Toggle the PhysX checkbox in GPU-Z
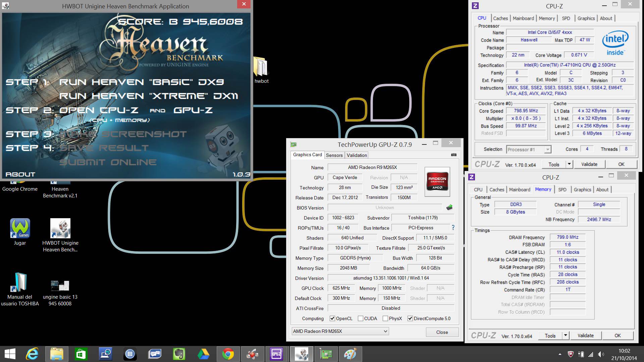The image size is (644, 362). coord(385,318)
